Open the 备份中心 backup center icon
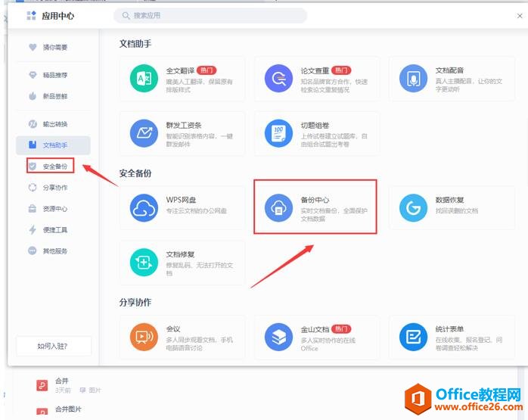Screen dimensions: 528x420 point(278,208)
